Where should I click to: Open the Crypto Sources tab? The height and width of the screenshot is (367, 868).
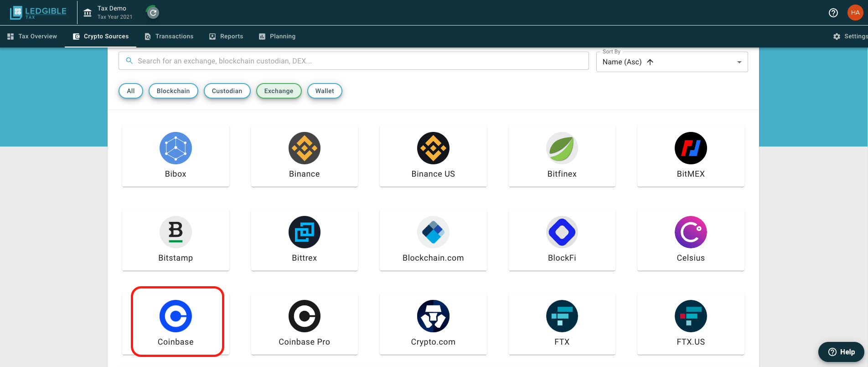coord(101,37)
